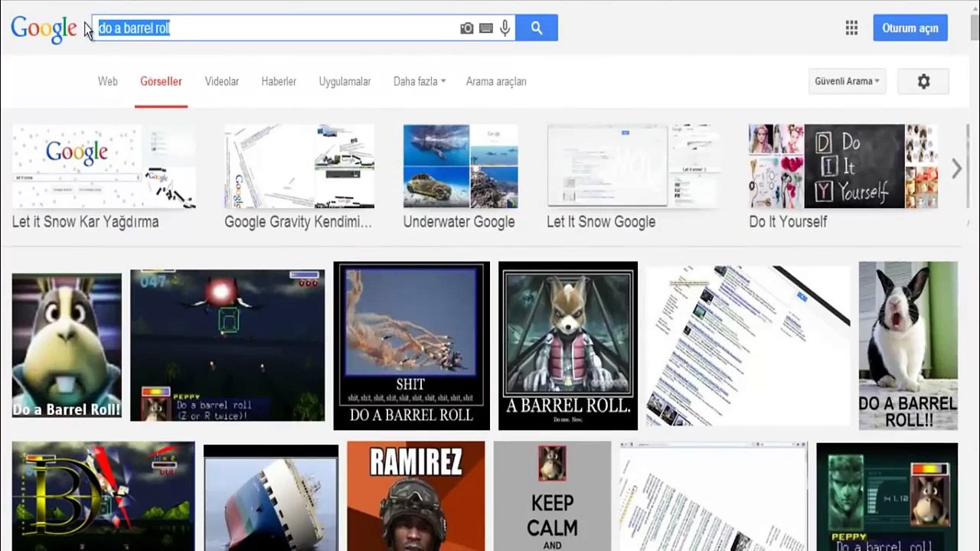The height and width of the screenshot is (551, 980).
Task: Open the on-screen keyboard icon
Action: tap(485, 28)
